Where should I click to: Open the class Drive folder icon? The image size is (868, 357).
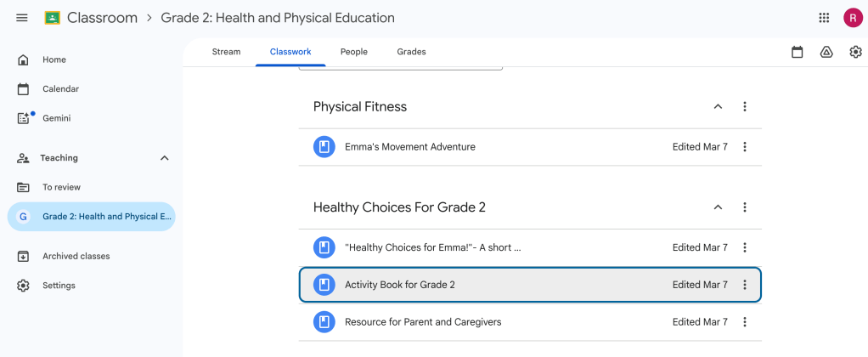pos(826,52)
